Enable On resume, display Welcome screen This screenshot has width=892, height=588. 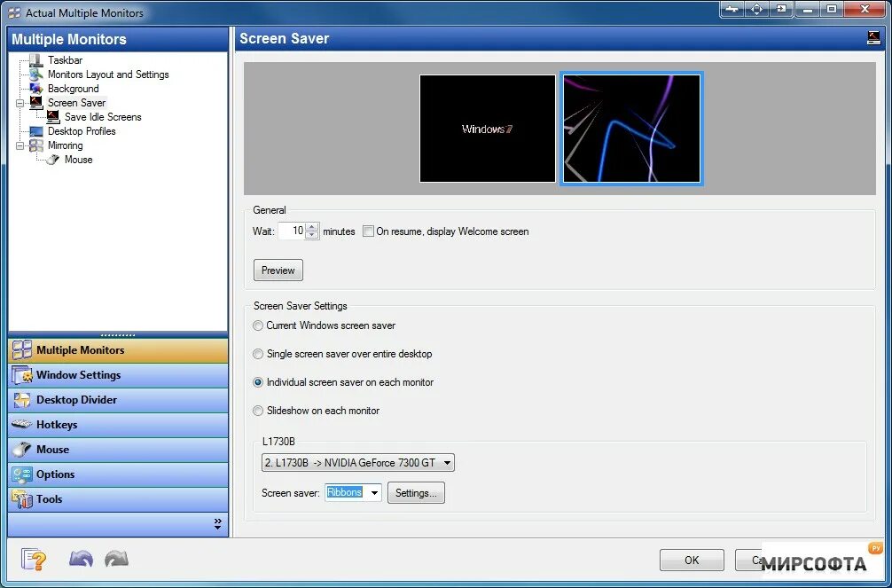369,231
